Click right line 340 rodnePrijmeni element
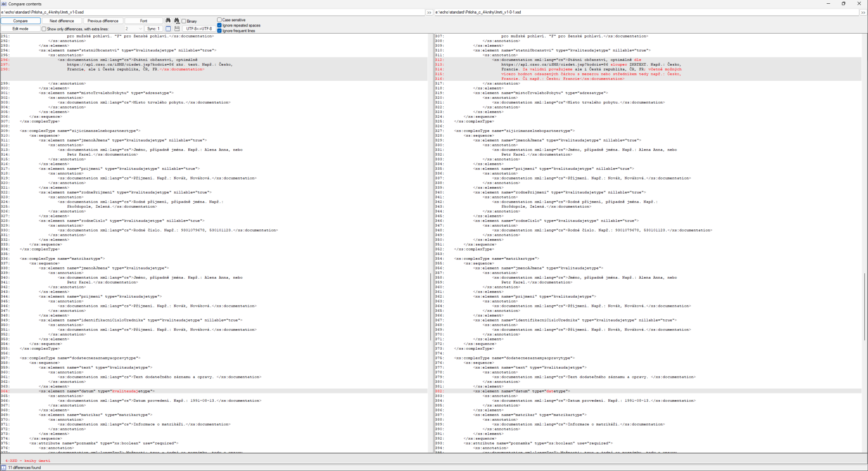868x471 pixels. click(560, 192)
